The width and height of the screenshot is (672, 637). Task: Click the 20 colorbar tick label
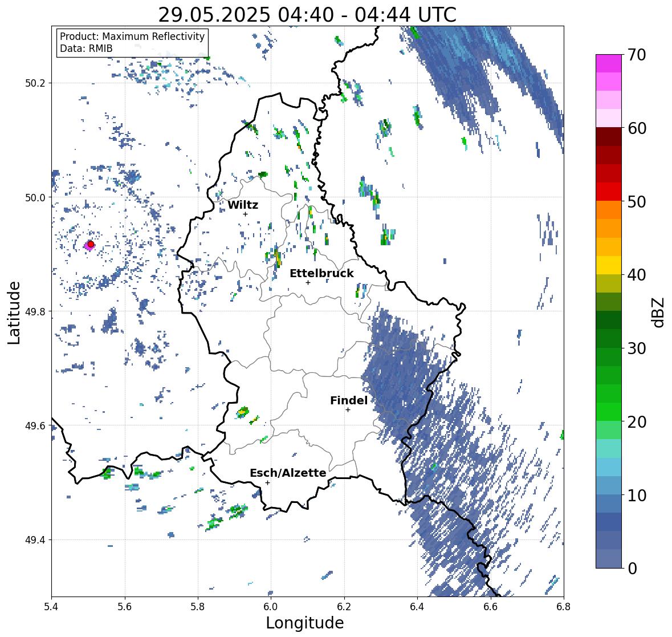pos(637,422)
